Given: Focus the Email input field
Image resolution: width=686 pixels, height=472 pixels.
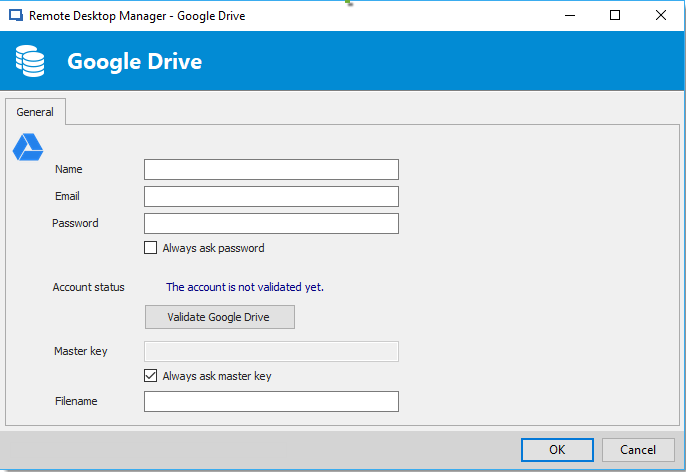Looking at the screenshot, I should (271, 196).
